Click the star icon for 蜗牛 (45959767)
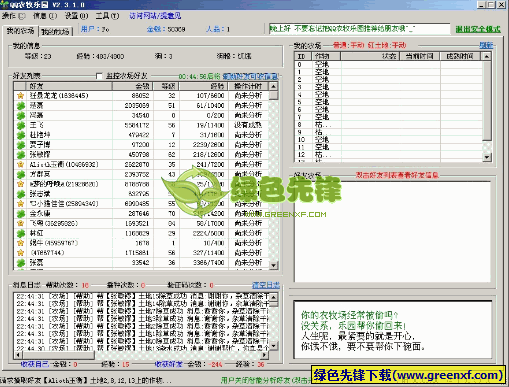The height and width of the screenshot is (387, 509). click(x=21, y=243)
